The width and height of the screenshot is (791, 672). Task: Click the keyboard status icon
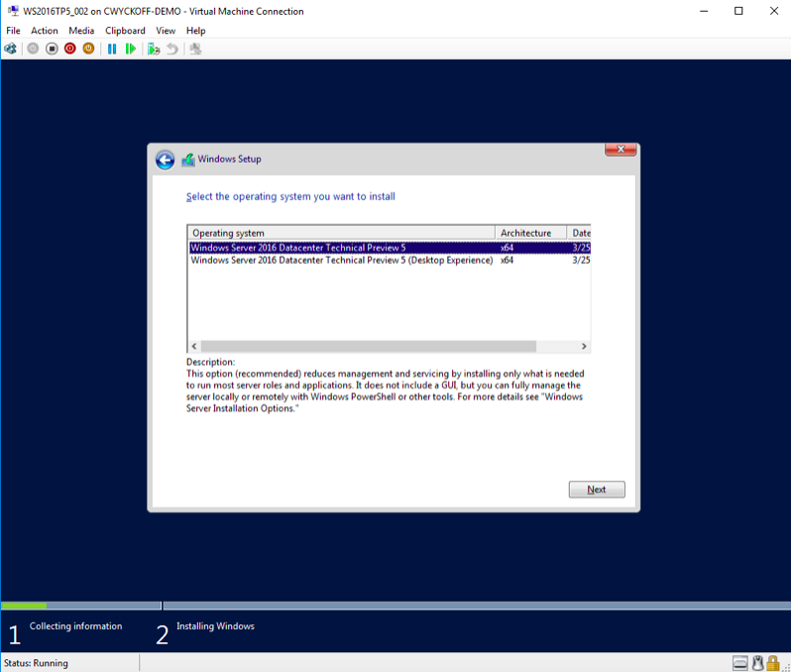[740, 663]
